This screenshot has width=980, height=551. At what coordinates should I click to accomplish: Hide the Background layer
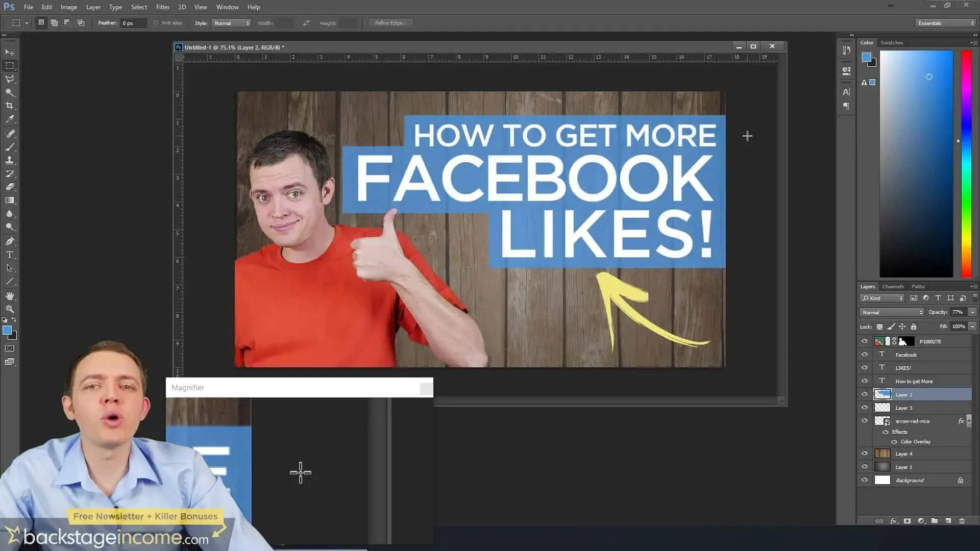coord(865,480)
